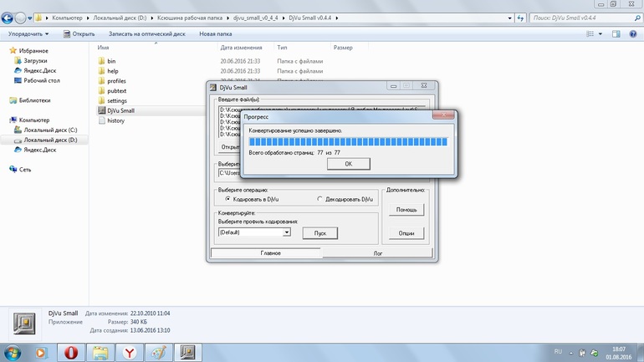
Task: Expand the 'Упорядочить' dropdown menu
Action: tap(28, 34)
